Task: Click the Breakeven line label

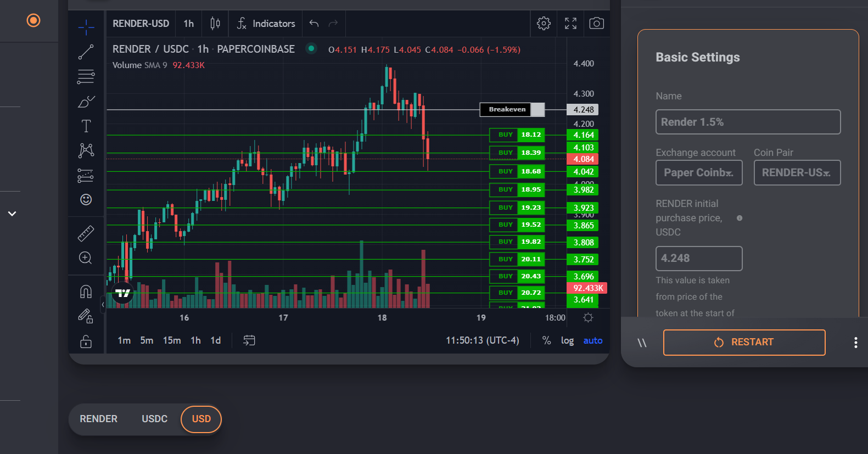Action: pyautogui.click(x=512, y=110)
